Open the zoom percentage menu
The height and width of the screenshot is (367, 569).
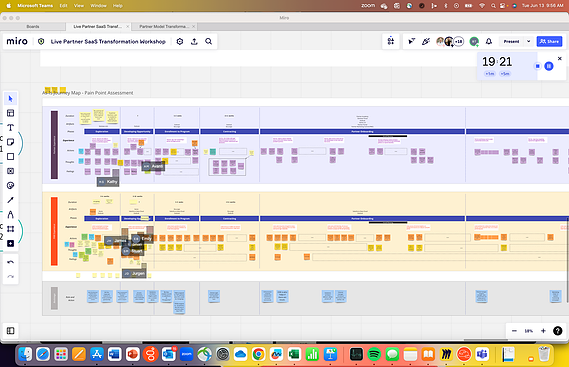click(528, 331)
